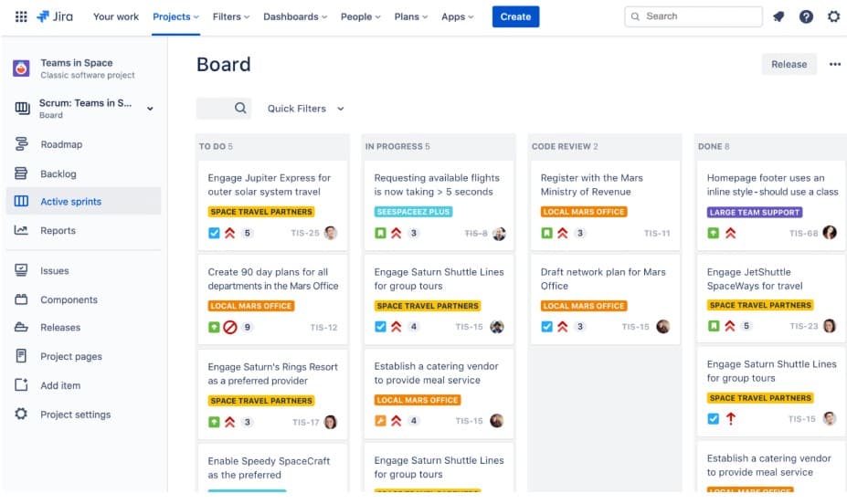Click the purple LARGE TEAM SUPPORT label
This screenshot has width=847, height=504.
755,212
